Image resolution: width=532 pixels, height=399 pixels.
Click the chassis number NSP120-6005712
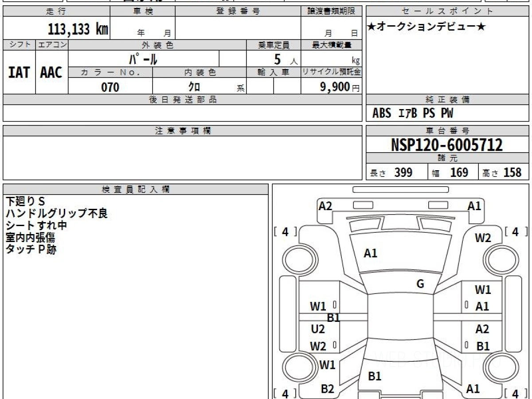click(447, 145)
